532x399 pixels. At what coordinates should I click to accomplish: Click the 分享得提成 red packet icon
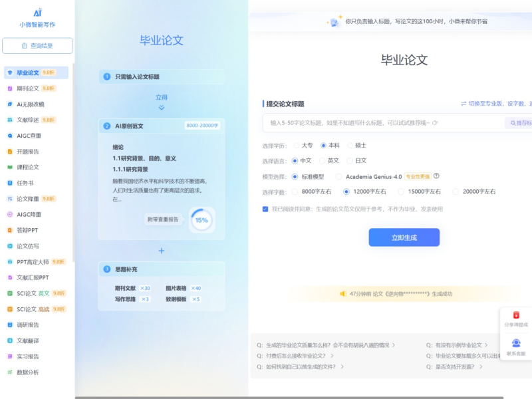(x=516, y=315)
